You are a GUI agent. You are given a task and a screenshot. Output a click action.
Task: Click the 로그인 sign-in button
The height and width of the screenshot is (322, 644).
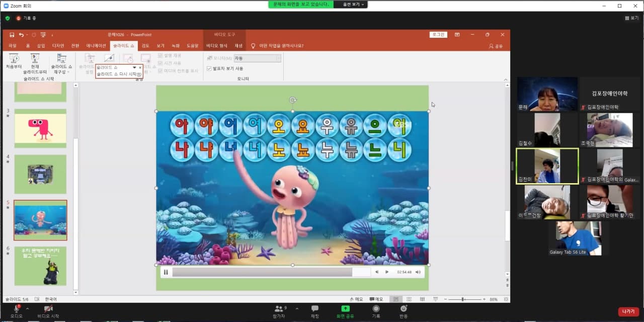click(438, 35)
